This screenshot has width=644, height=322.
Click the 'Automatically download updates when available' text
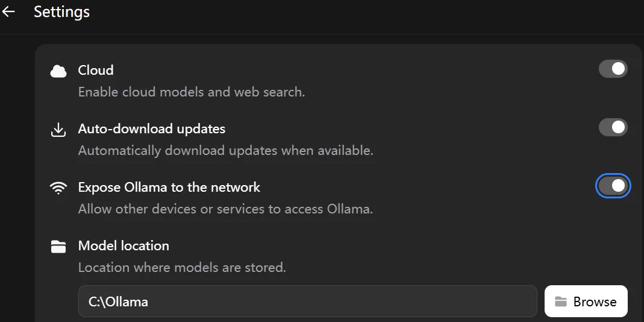click(226, 151)
